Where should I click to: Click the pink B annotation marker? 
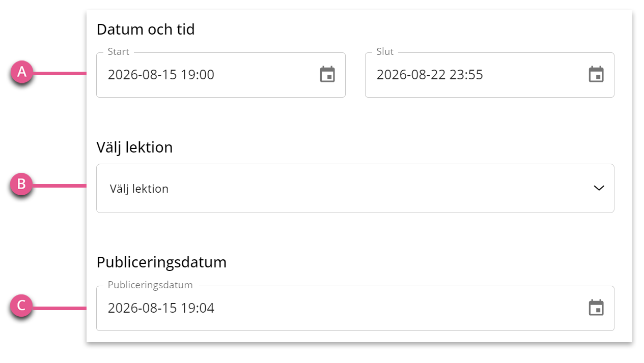point(22,184)
